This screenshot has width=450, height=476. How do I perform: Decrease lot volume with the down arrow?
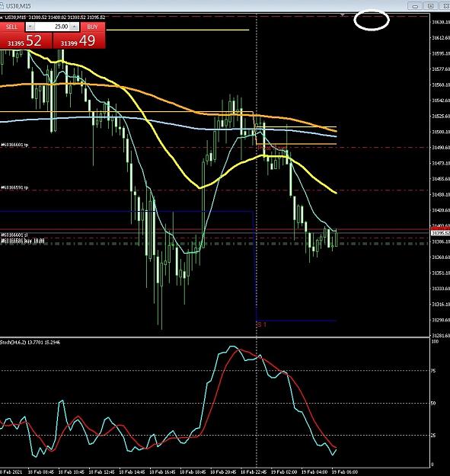click(30, 27)
